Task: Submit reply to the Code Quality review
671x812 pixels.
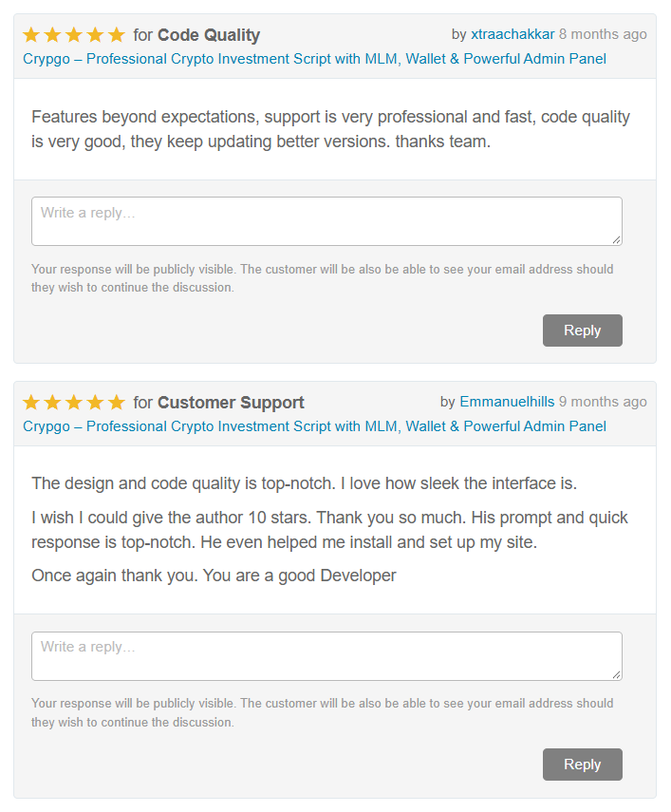Action: click(x=583, y=330)
